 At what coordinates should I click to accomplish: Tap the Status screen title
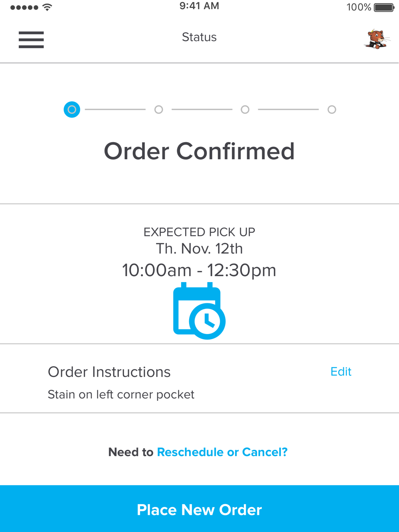pos(199,37)
